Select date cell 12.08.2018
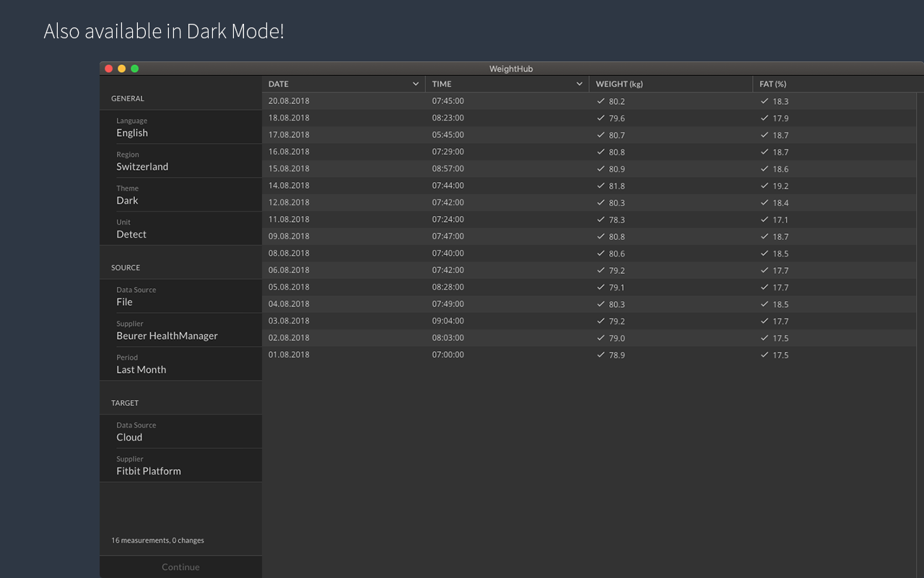Screen dimensions: 924x578 (289, 202)
